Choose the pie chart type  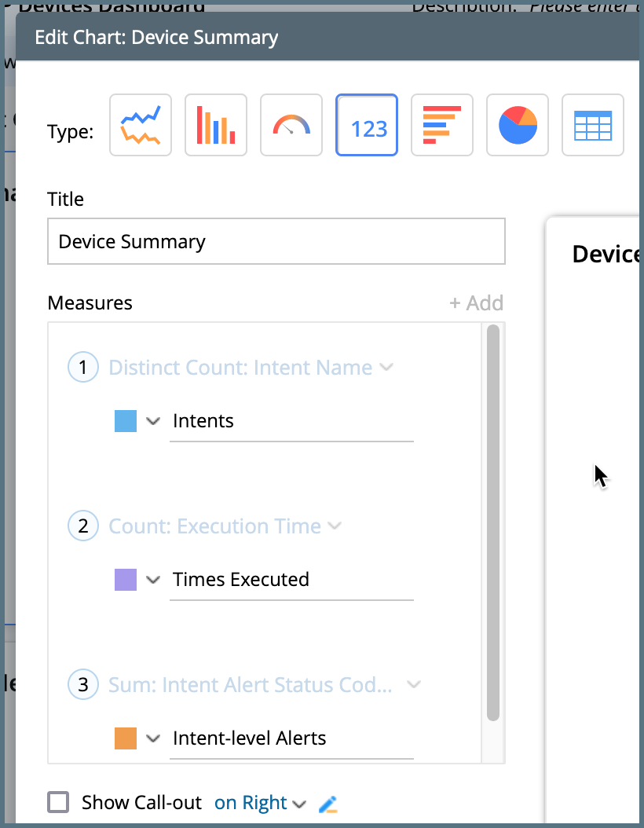(x=518, y=126)
